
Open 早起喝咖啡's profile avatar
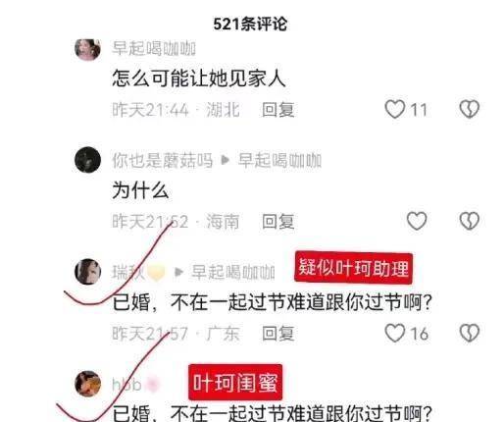point(87,49)
